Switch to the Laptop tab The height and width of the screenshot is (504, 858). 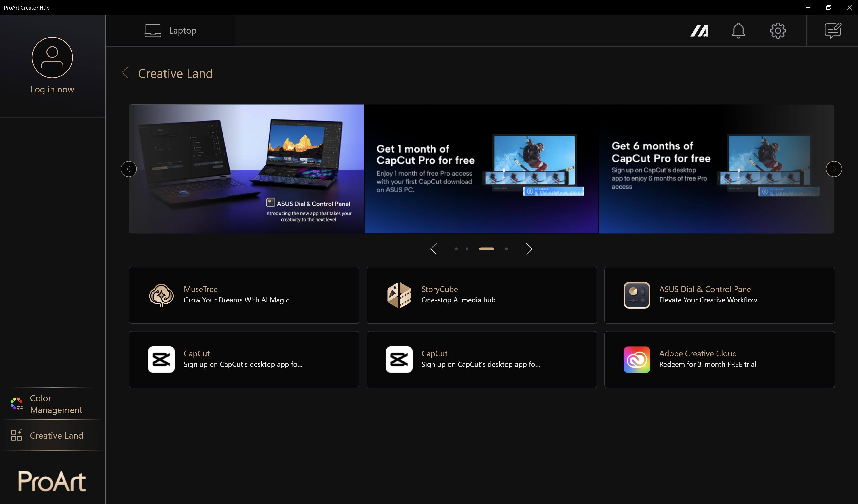pyautogui.click(x=170, y=31)
